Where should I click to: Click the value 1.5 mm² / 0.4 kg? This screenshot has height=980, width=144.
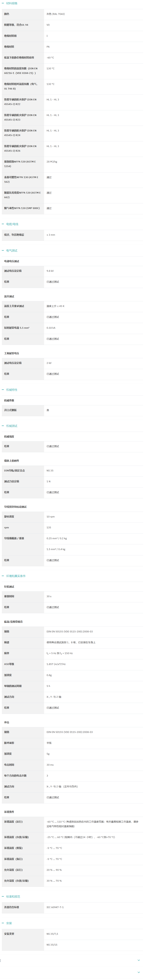[56, 549]
